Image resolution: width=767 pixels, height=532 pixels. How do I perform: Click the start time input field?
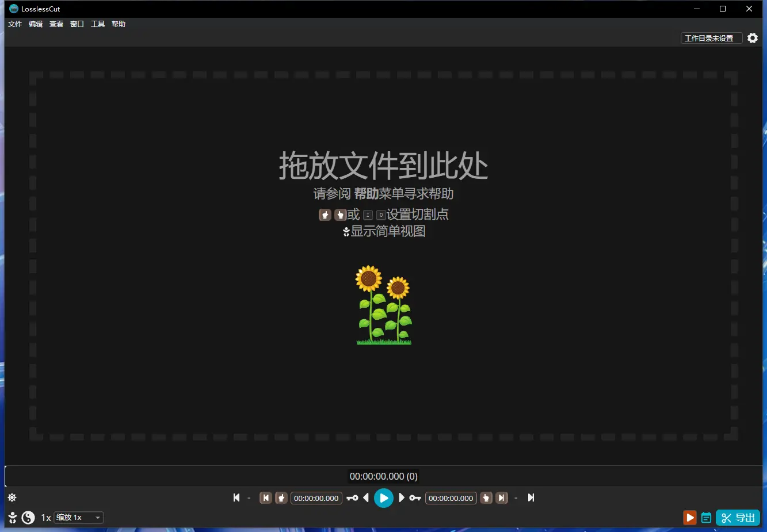coord(316,498)
